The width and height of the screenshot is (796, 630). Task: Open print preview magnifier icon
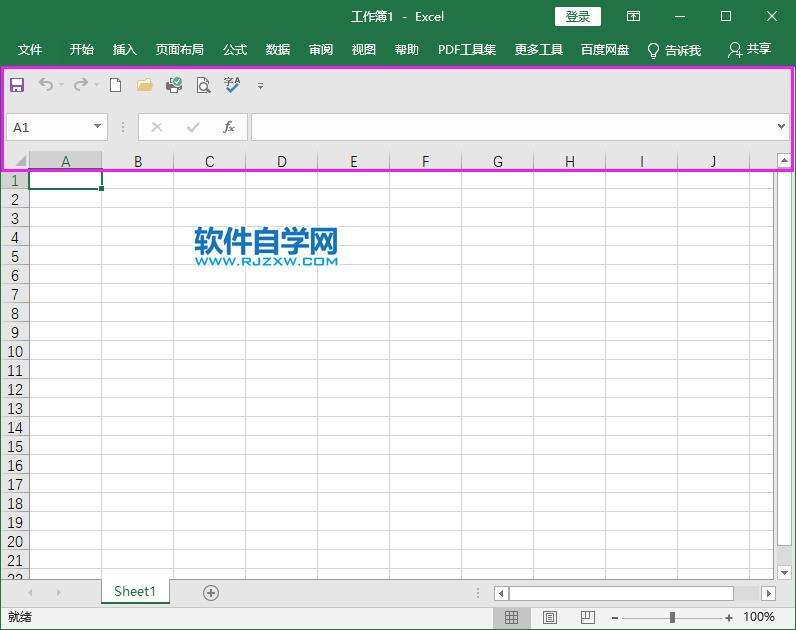pyautogui.click(x=203, y=85)
